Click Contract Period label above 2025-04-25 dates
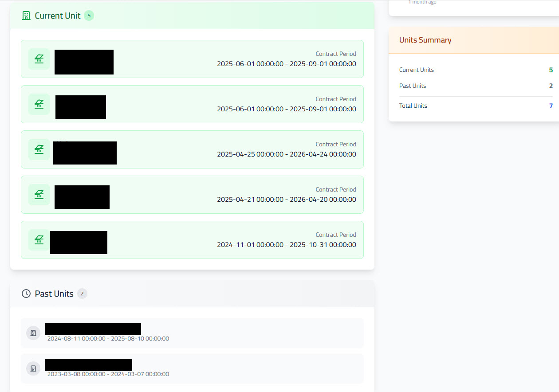 [336, 144]
